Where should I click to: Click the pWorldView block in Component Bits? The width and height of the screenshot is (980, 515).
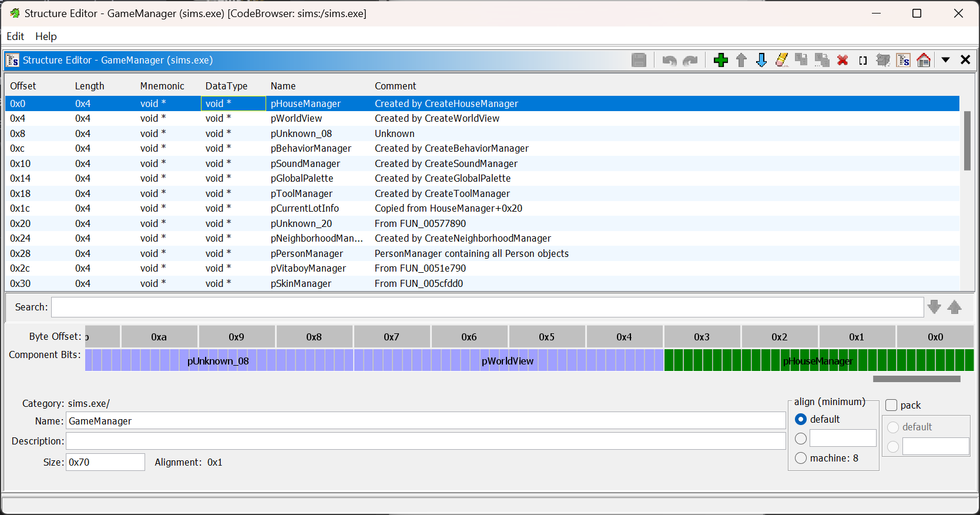[x=508, y=360]
